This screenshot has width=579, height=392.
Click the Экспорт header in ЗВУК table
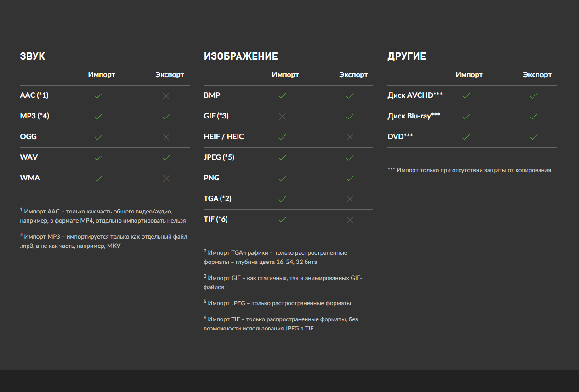click(170, 75)
